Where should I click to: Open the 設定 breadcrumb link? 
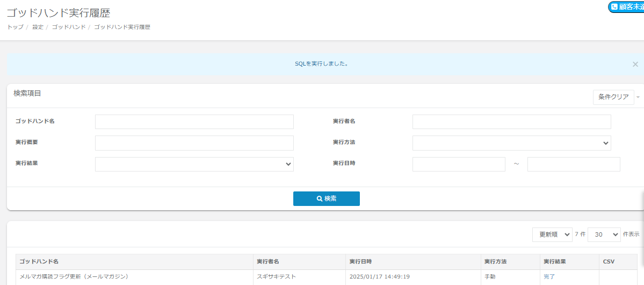[38, 27]
